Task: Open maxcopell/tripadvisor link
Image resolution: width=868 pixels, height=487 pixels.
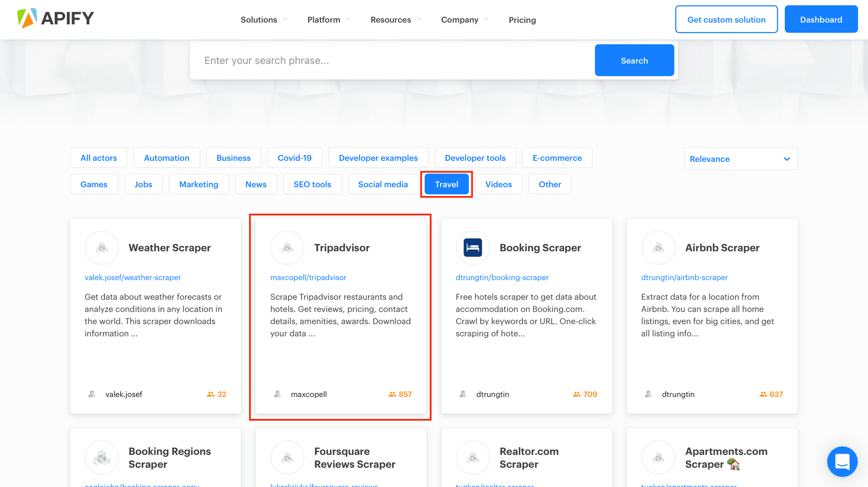Action: pos(308,278)
